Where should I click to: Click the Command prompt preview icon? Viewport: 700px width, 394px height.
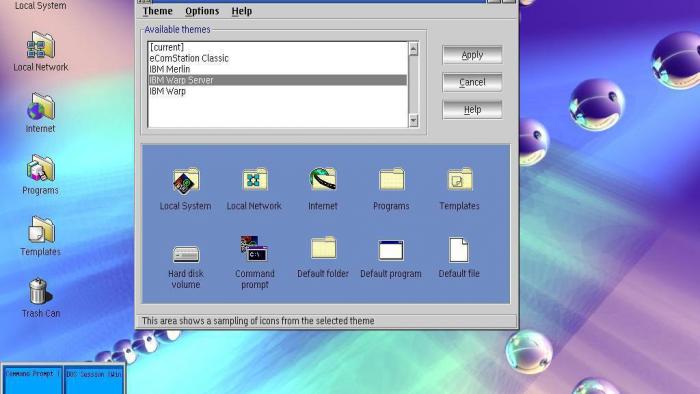(x=254, y=249)
